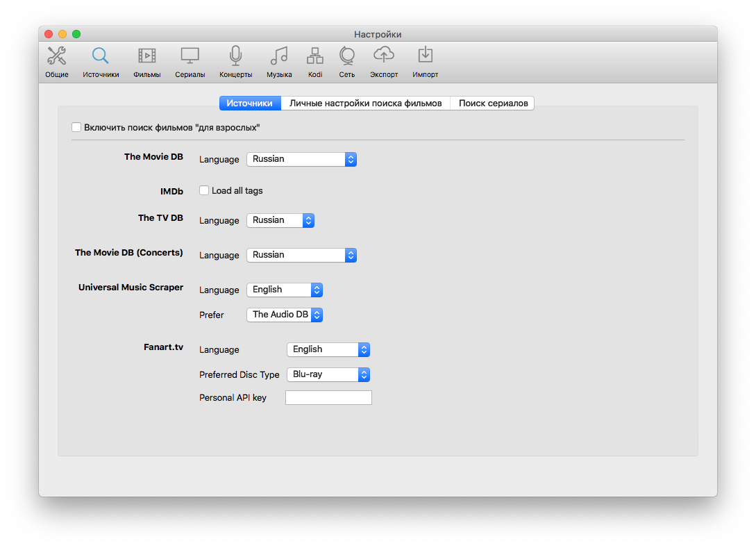Switch to Поиск сериалов tab
Image resolution: width=756 pixels, height=548 pixels.
[493, 103]
